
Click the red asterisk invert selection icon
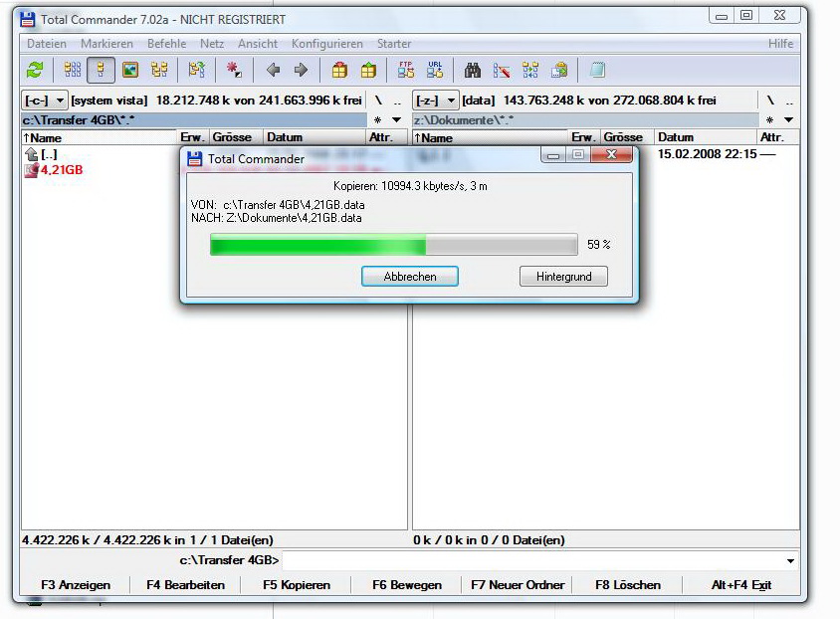pyautogui.click(x=234, y=70)
